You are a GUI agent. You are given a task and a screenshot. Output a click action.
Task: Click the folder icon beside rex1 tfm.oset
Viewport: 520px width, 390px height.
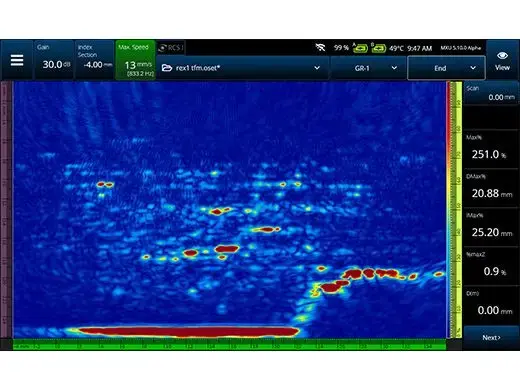(x=166, y=68)
